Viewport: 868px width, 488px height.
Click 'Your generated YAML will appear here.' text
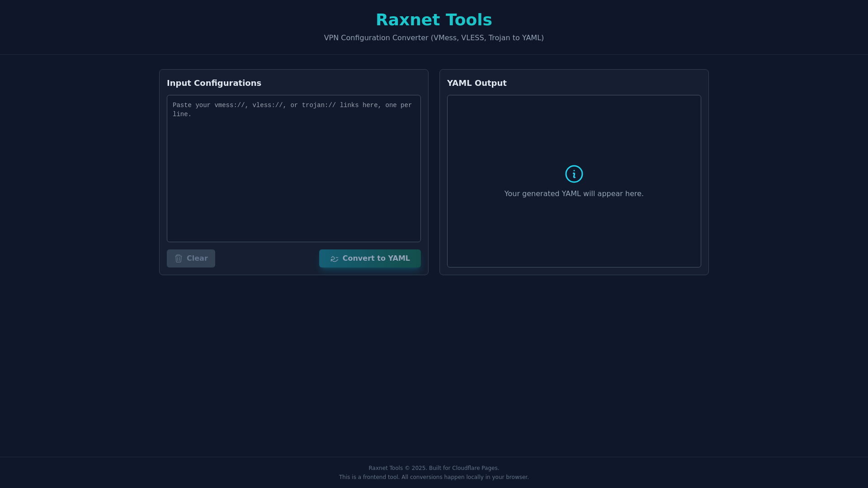[574, 194]
